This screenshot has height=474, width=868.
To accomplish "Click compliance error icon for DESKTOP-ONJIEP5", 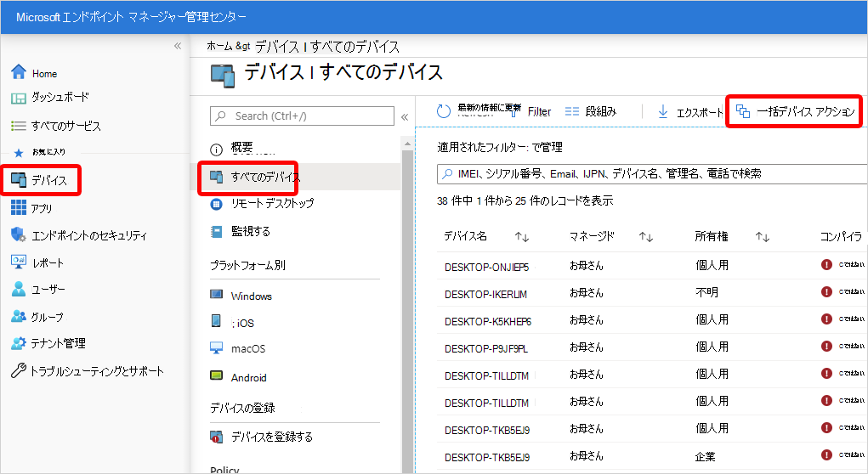I will [x=826, y=264].
